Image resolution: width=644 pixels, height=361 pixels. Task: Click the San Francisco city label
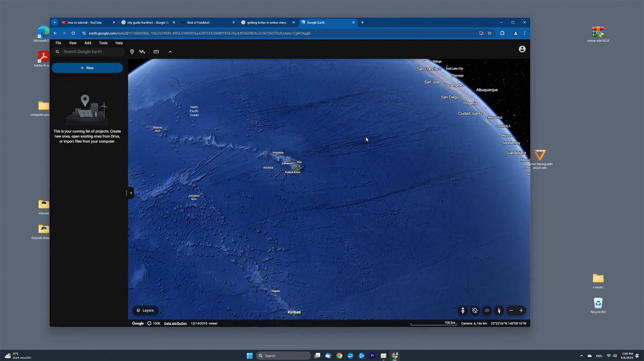[x=429, y=69]
